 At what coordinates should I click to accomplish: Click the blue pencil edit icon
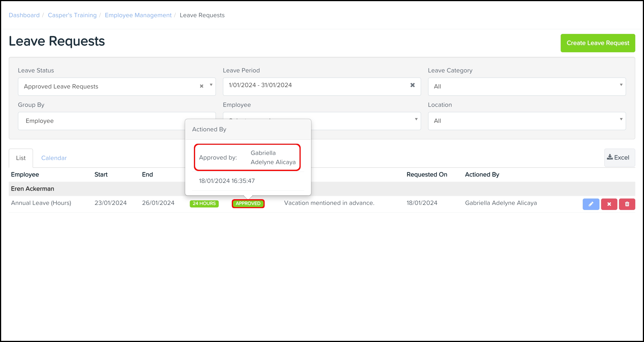click(x=591, y=204)
